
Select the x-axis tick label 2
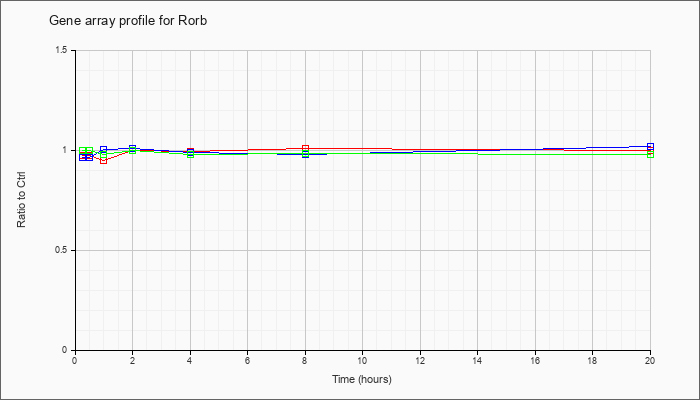133,359
